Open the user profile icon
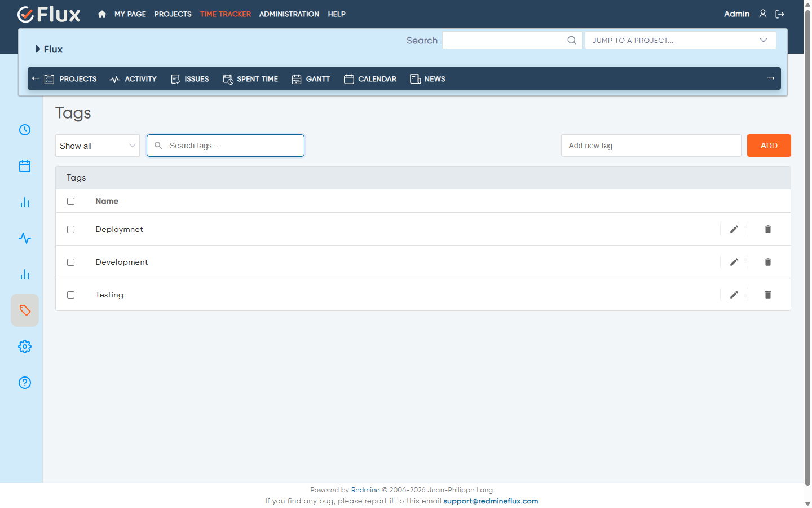This screenshot has height=508, width=812. tap(763, 14)
